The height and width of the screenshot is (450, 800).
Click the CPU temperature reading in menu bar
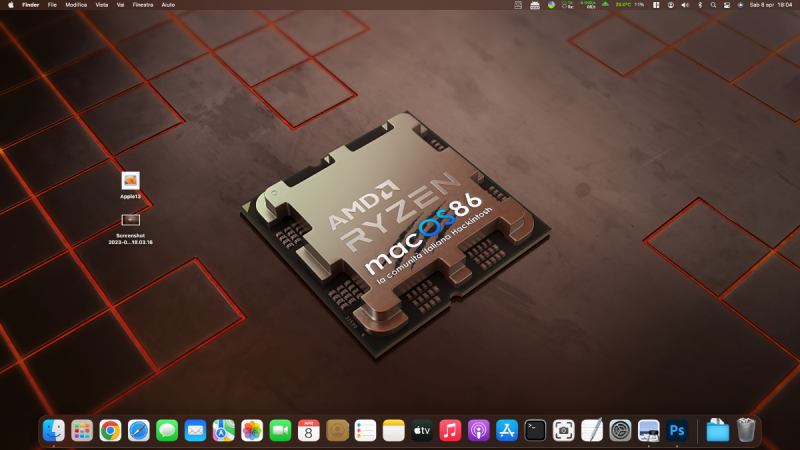[623, 5]
